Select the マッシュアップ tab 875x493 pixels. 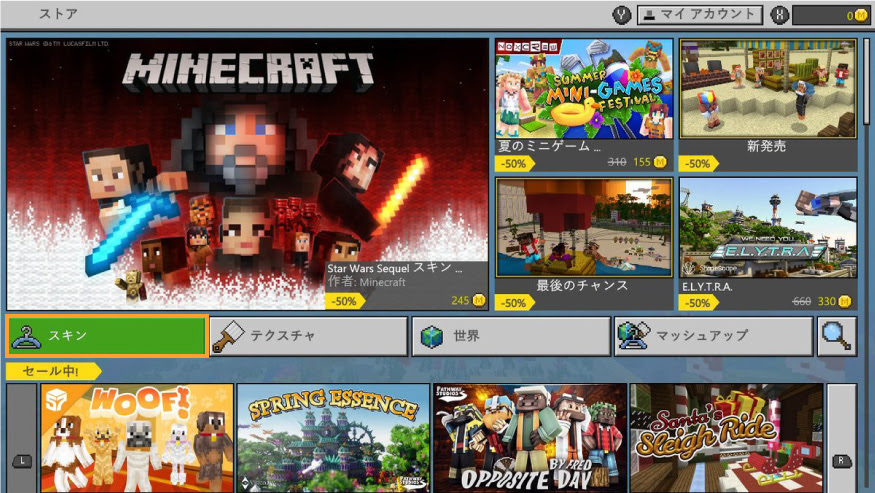coord(714,336)
